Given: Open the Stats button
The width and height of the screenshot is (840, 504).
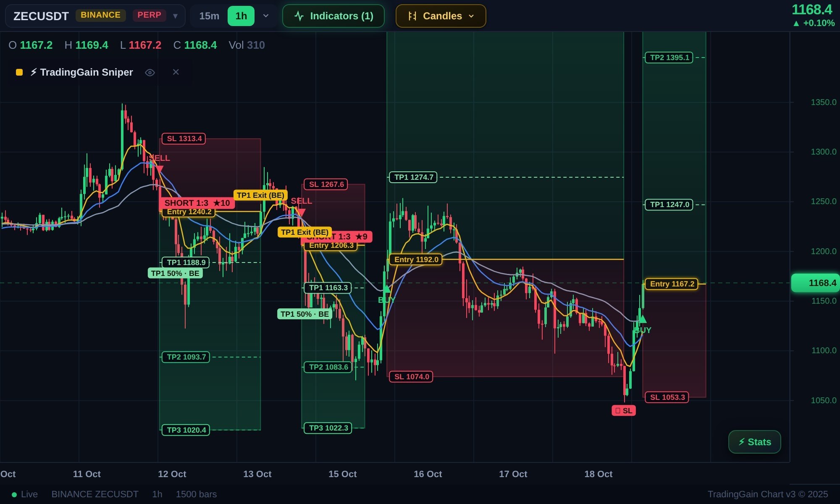Looking at the screenshot, I should [x=755, y=442].
